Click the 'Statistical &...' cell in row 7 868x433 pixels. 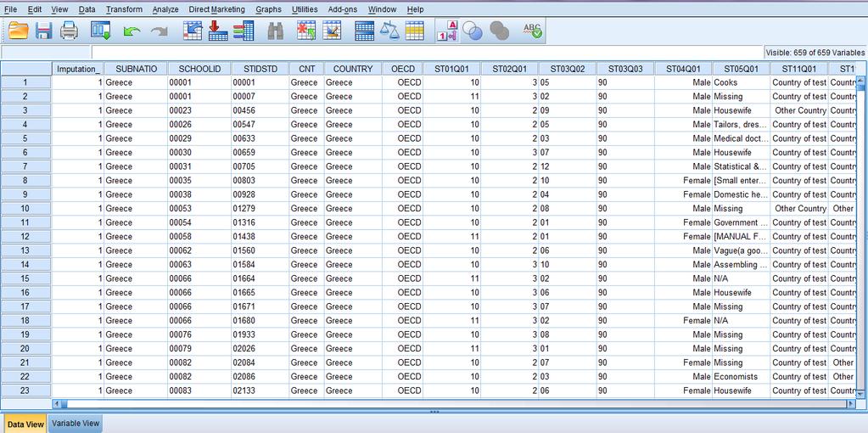(742, 166)
